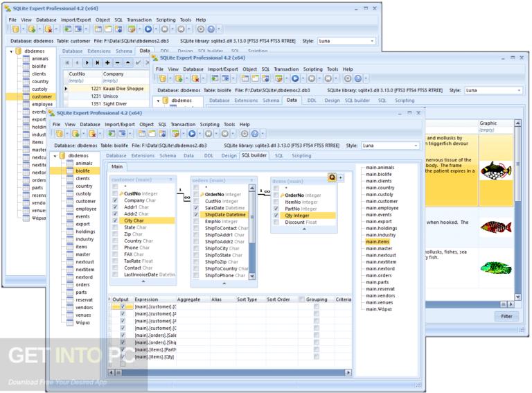Click orders field list vertical scrollbar
This screenshot has height=393, width=532.
pyautogui.click(x=251, y=232)
